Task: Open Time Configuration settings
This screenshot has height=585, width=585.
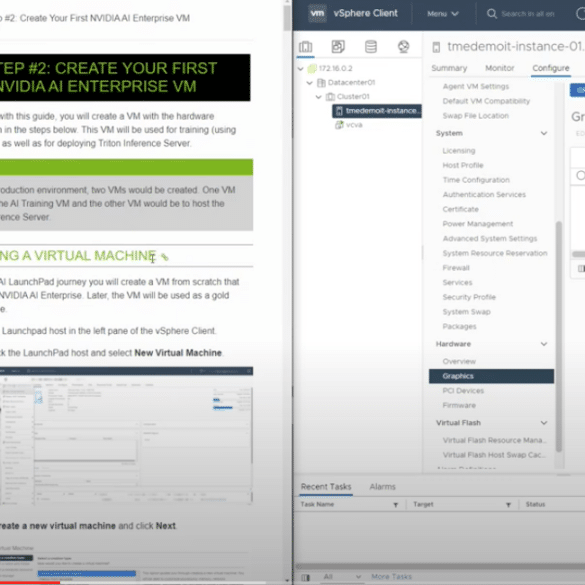Action: (476, 180)
